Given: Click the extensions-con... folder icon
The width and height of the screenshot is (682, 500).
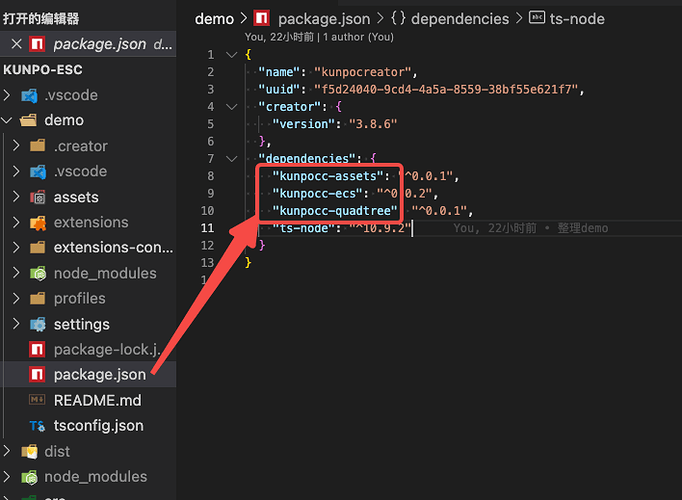Looking at the screenshot, I should [x=38, y=247].
